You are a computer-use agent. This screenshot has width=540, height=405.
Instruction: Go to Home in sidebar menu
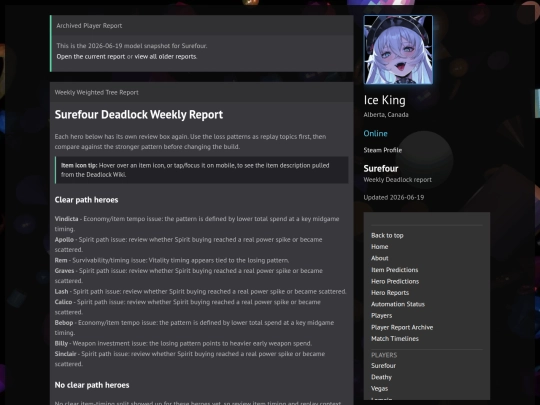[x=380, y=247]
